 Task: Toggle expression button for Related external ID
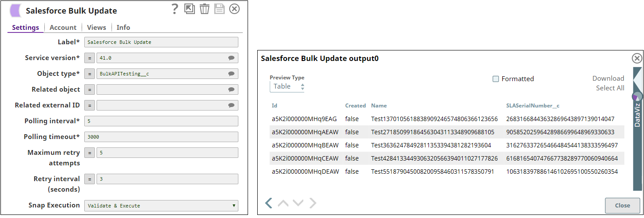pyautogui.click(x=89, y=105)
